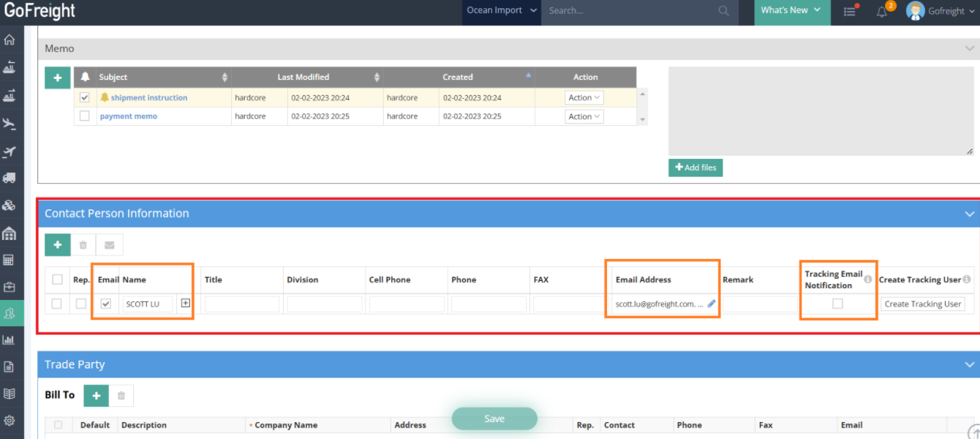Click the Home icon in left sidebar
The width and height of the screenshot is (980, 439).
pyautogui.click(x=10, y=40)
